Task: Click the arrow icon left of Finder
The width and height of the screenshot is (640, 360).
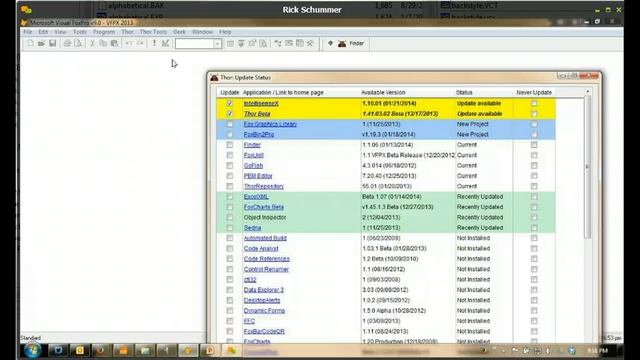Action: coord(330,43)
